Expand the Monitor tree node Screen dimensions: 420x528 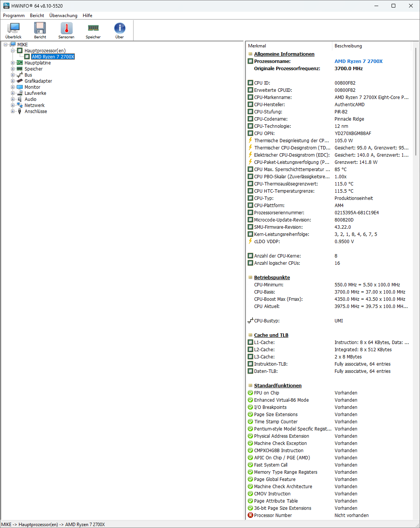point(13,87)
